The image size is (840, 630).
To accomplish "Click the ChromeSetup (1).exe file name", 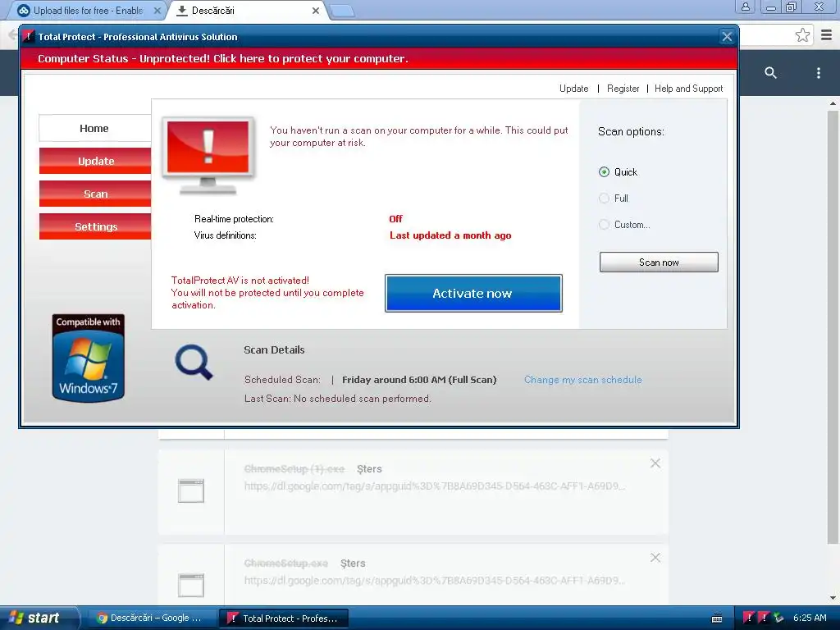I will pyautogui.click(x=294, y=468).
